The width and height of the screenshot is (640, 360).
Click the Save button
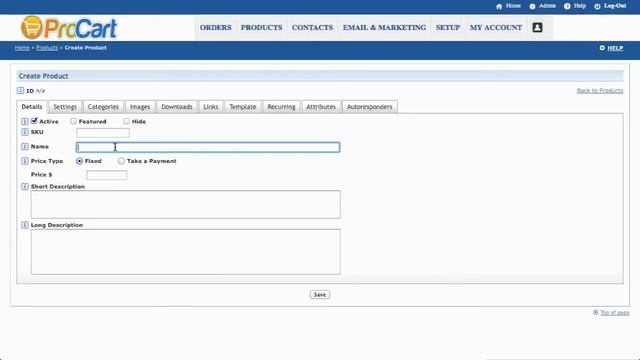tap(320, 295)
